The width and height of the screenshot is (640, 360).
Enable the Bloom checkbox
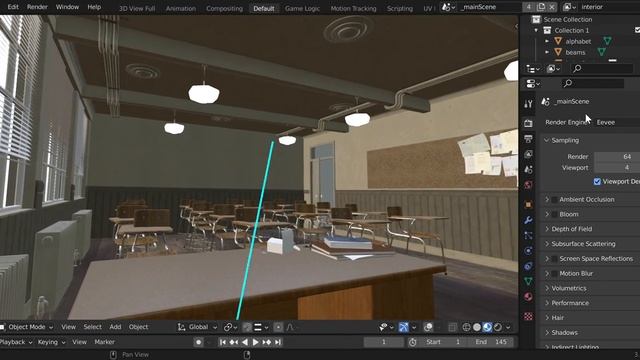click(554, 214)
